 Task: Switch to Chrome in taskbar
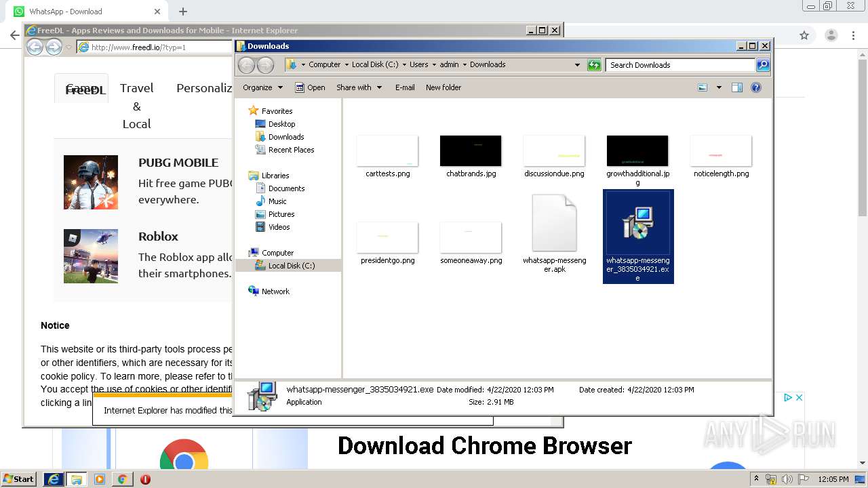pyautogui.click(x=122, y=479)
